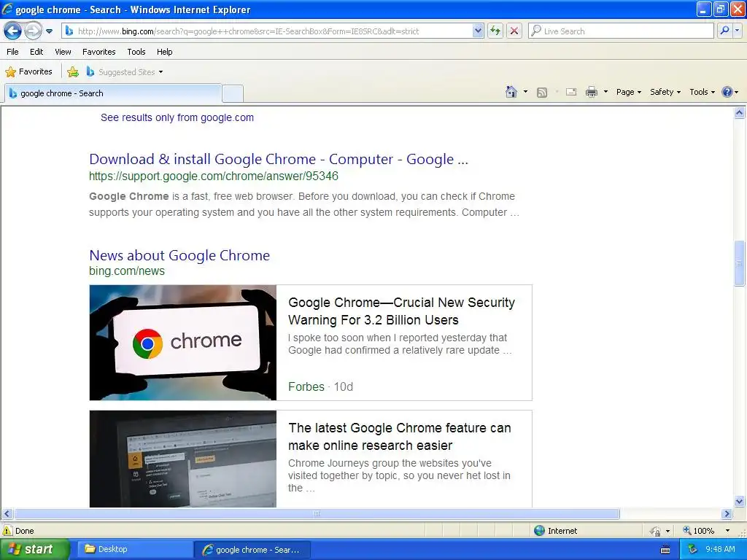Click the vertical scrollbar down arrow
This screenshot has height=560, width=747.
(740, 501)
